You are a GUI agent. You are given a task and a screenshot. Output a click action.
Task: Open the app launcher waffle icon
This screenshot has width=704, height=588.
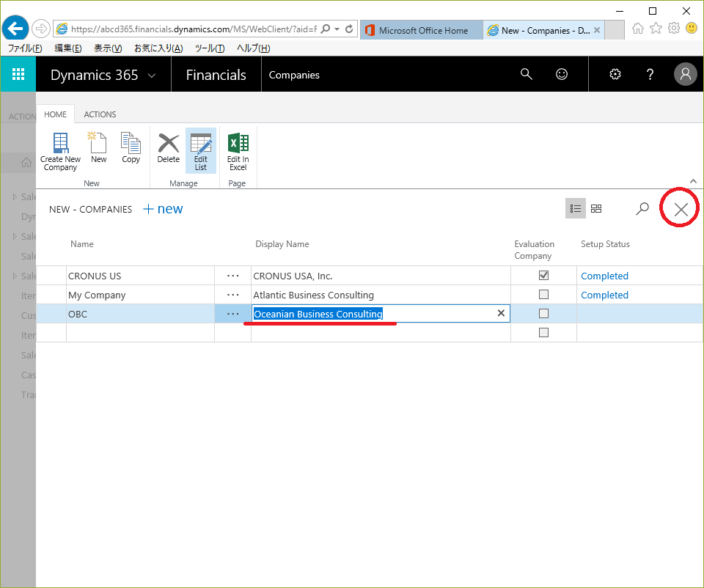click(18, 74)
